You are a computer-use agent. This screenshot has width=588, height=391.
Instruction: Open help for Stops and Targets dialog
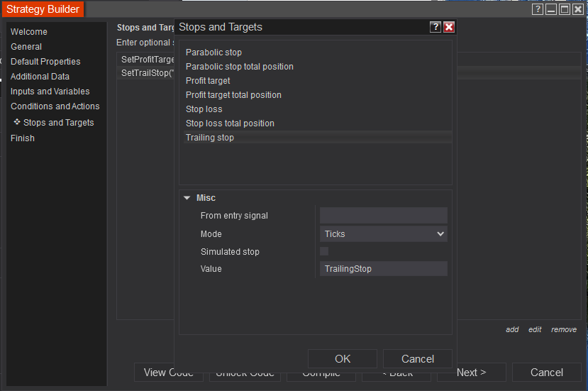tap(435, 27)
